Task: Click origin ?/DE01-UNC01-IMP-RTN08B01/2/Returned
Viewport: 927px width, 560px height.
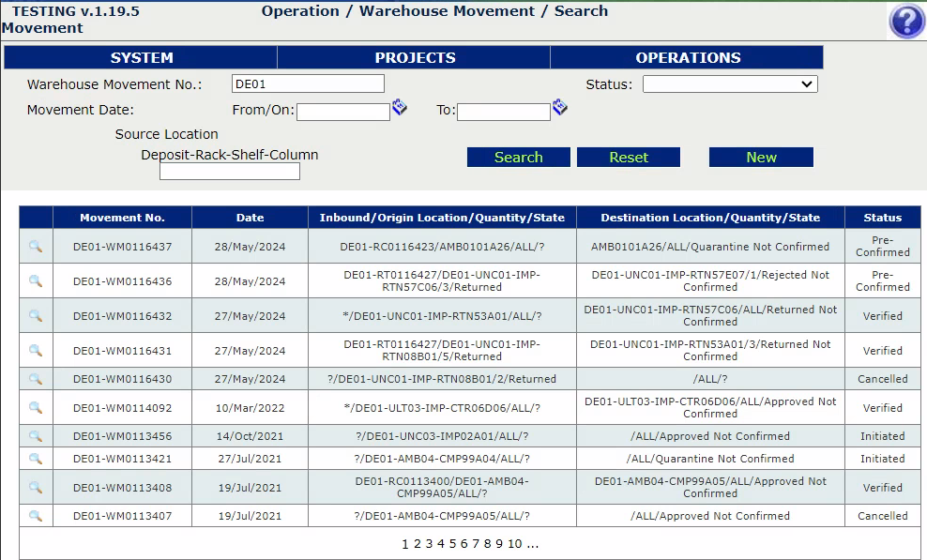Action: point(442,379)
